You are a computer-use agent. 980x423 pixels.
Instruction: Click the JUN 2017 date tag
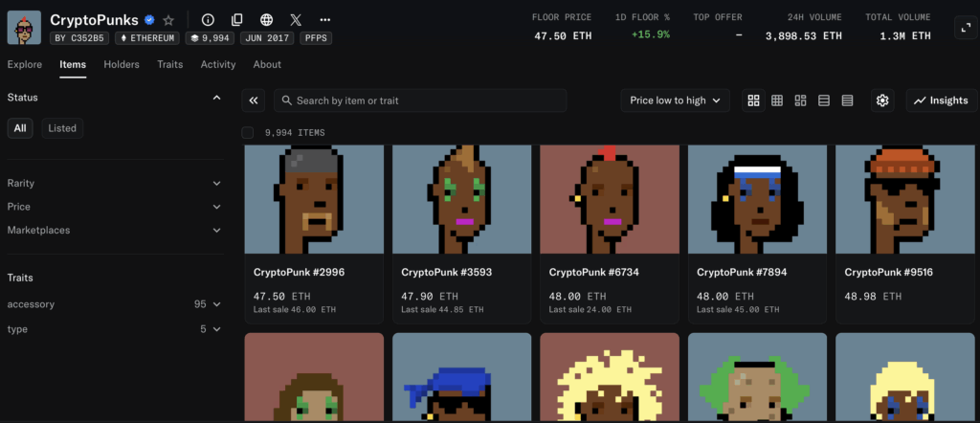tap(267, 38)
